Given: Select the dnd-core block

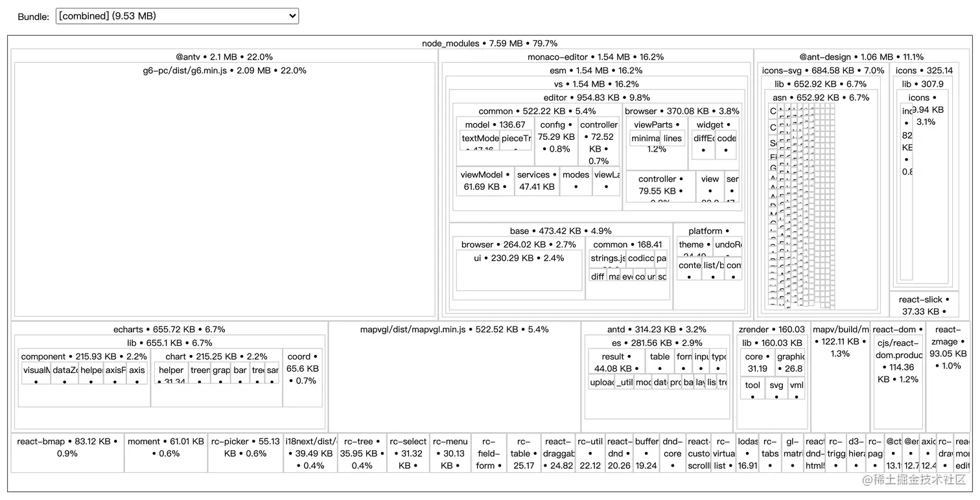Looking at the screenshot, I should [673, 453].
